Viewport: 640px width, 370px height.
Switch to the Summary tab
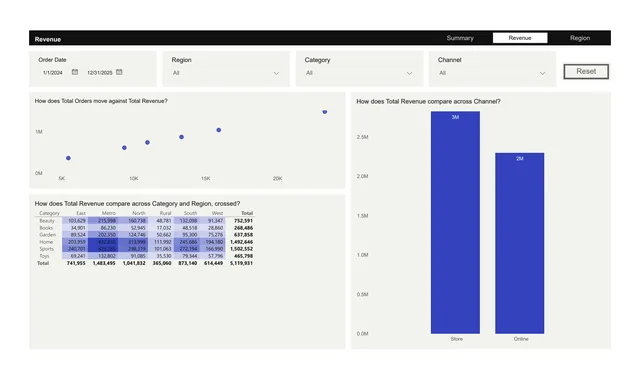click(x=460, y=38)
